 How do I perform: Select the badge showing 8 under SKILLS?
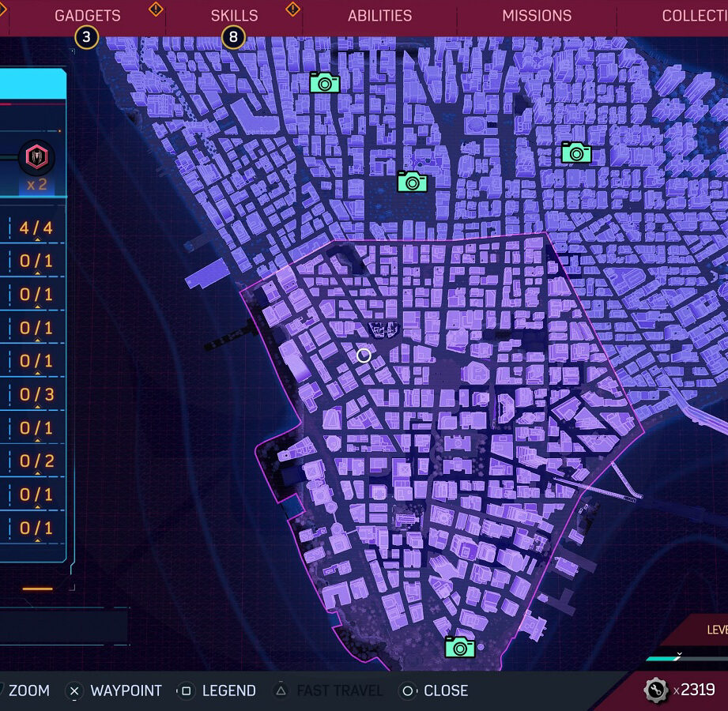[x=233, y=37]
